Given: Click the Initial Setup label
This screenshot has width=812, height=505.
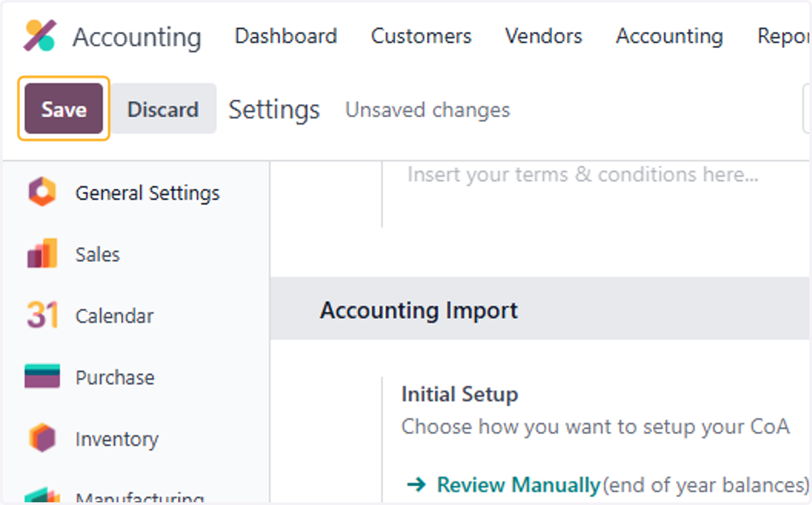Looking at the screenshot, I should click(459, 394).
